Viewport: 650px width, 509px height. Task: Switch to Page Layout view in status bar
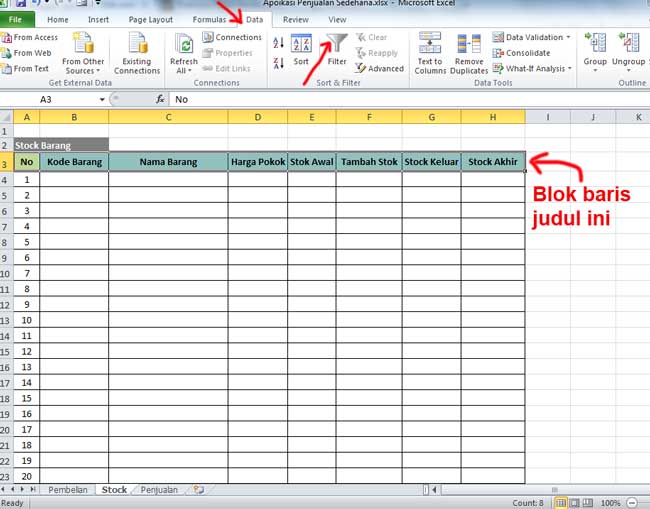[x=575, y=503]
